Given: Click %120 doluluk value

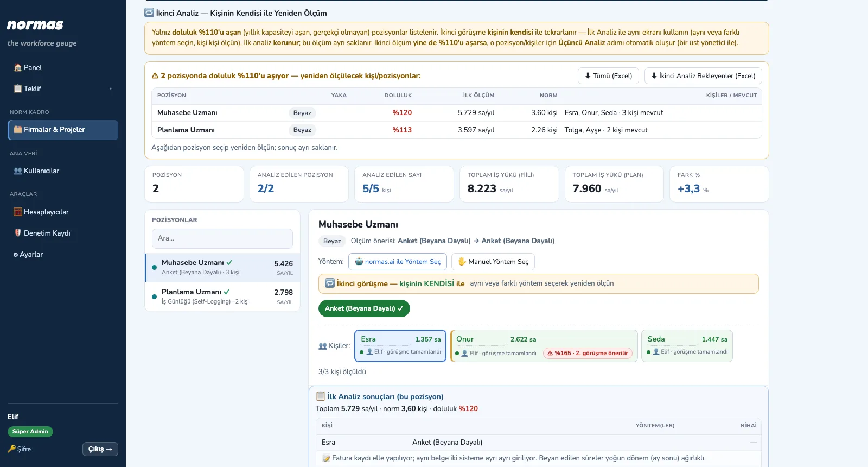Looking at the screenshot, I should point(402,113).
